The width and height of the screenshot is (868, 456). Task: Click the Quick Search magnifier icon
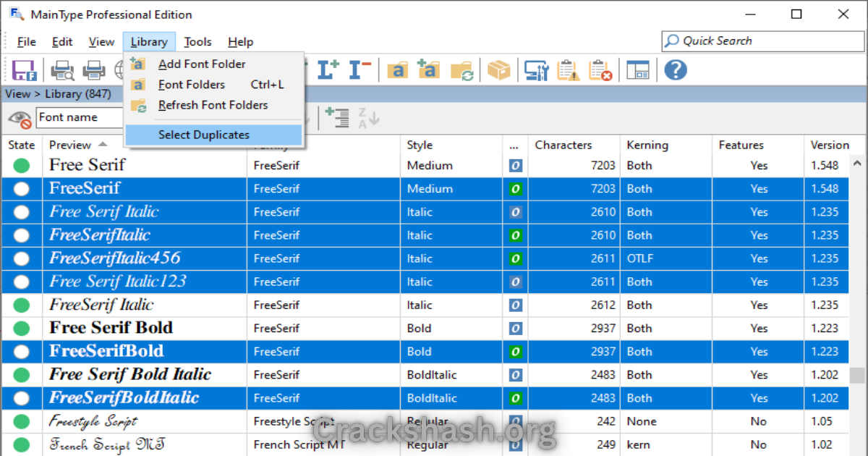pyautogui.click(x=672, y=41)
